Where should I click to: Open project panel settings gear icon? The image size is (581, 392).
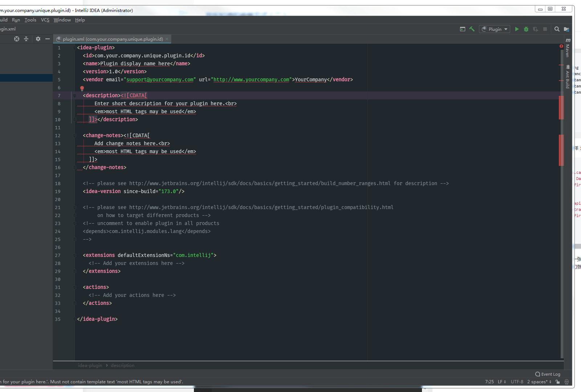pyautogui.click(x=38, y=39)
